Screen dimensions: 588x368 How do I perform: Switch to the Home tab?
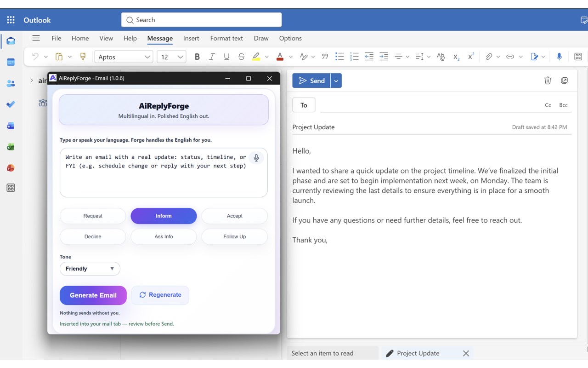point(80,38)
